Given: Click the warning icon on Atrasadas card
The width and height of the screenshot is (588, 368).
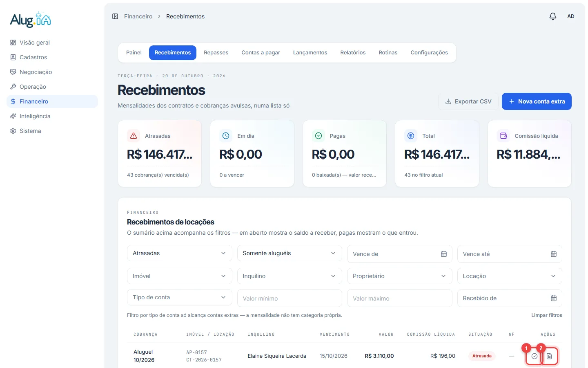Looking at the screenshot, I should point(134,136).
